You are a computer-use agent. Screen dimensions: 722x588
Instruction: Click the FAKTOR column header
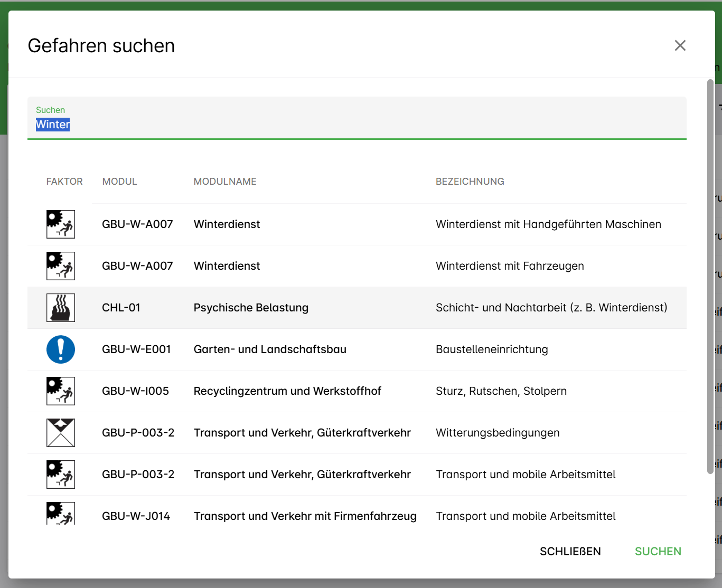(64, 182)
